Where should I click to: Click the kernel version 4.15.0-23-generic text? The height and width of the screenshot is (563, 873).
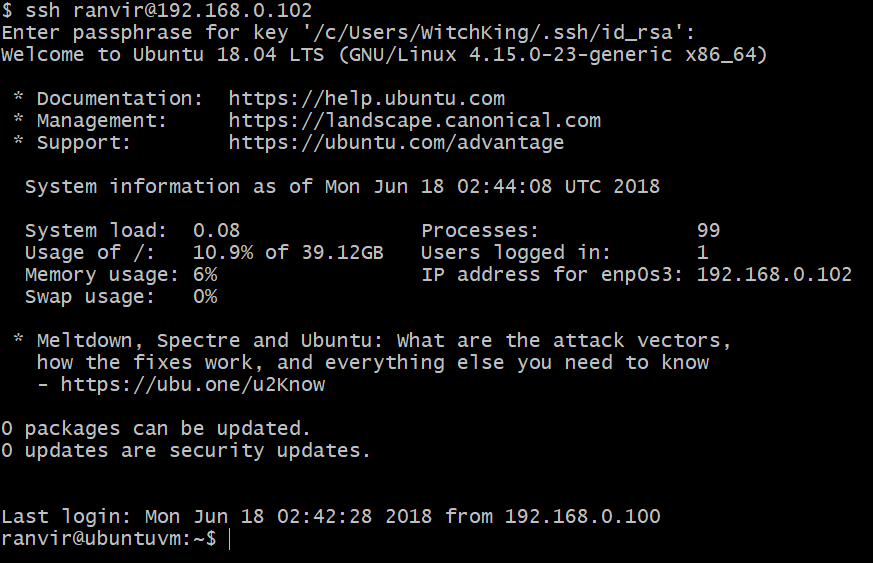point(569,55)
